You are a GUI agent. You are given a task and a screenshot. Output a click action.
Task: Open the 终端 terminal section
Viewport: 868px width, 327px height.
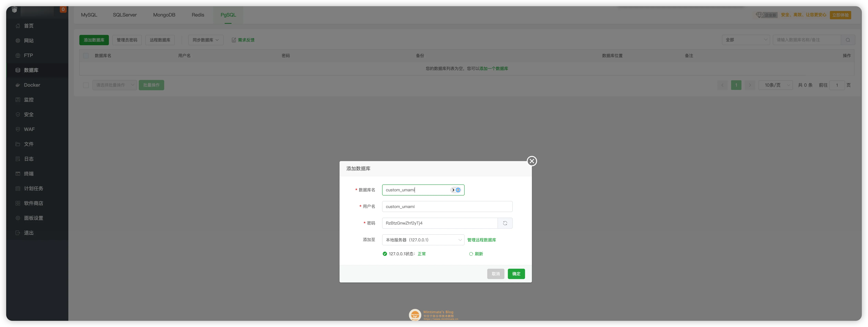point(28,173)
